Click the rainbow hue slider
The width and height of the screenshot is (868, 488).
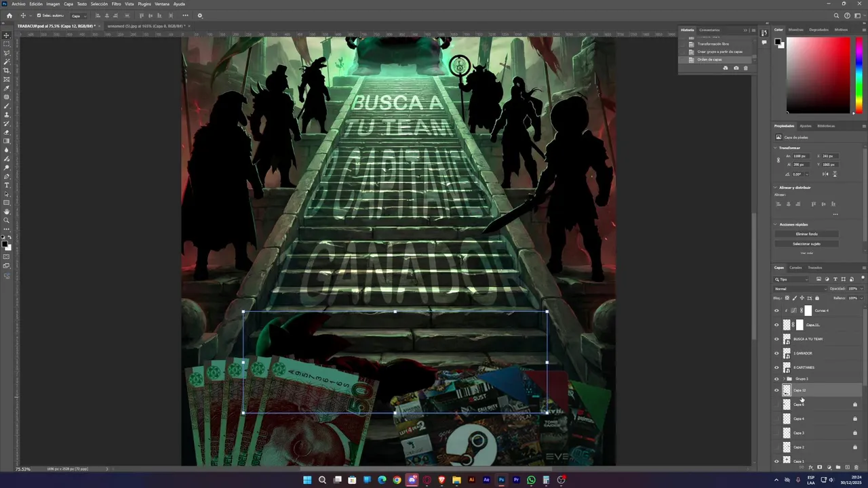859,75
